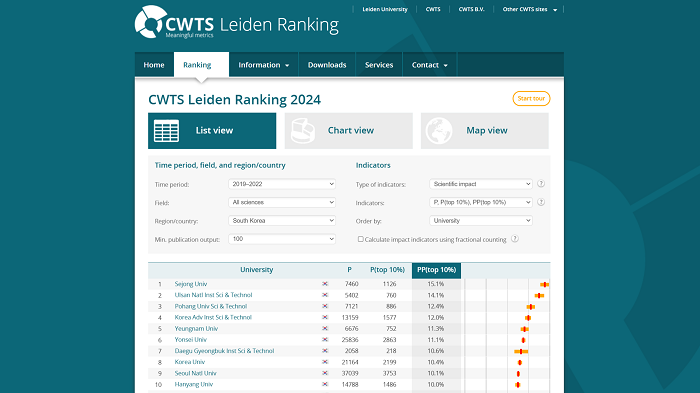The height and width of the screenshot is (393, 700).
Task: Expand the Other CWTS sites menu
Action: (x=529, y=9)
